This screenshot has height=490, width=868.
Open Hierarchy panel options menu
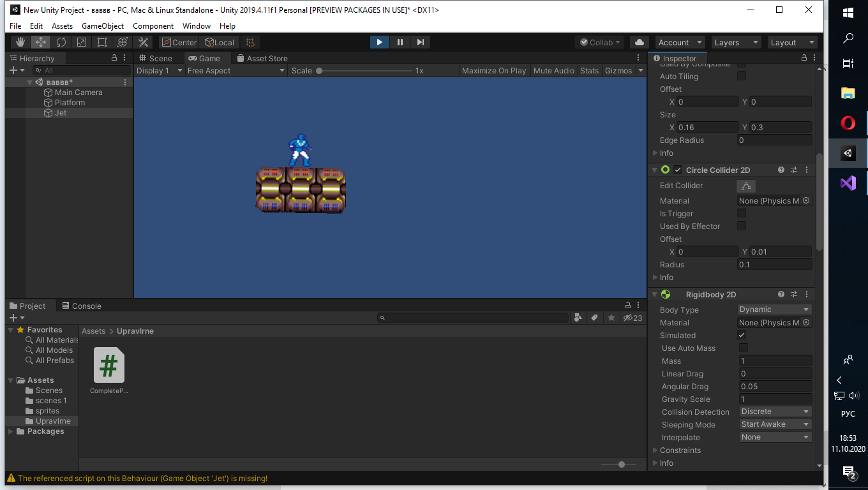(x=125, y=58)
